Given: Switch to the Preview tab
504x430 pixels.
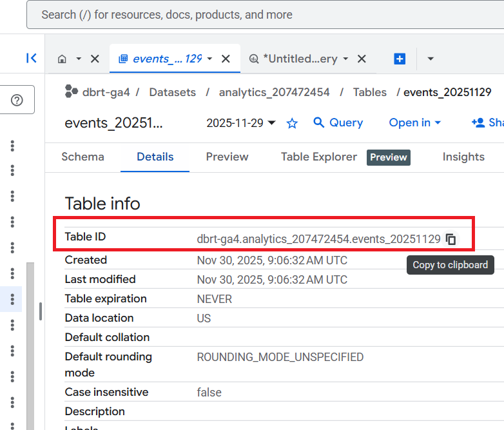Looking at the screenshot, I should coord(227,157).
